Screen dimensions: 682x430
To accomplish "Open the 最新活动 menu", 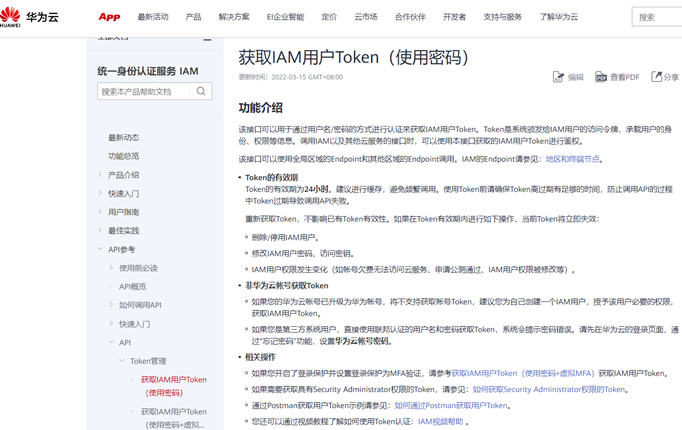I will tap(153, 17).
